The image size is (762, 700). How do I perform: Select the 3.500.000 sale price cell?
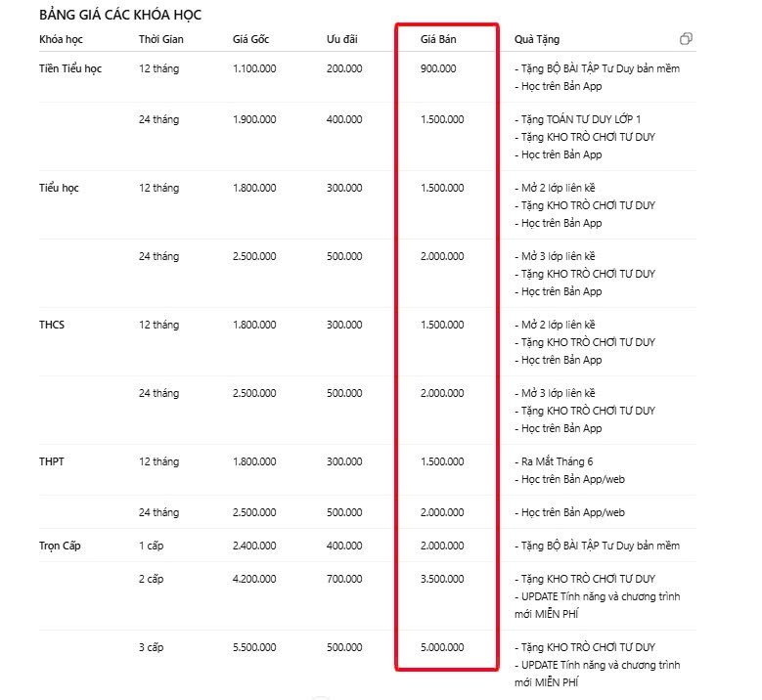point(442,579)
